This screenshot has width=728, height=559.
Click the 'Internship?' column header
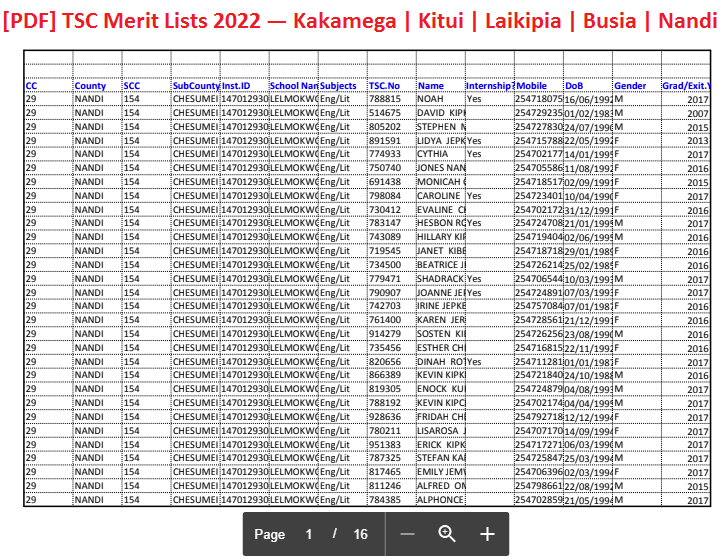click(x=490, y=86)
